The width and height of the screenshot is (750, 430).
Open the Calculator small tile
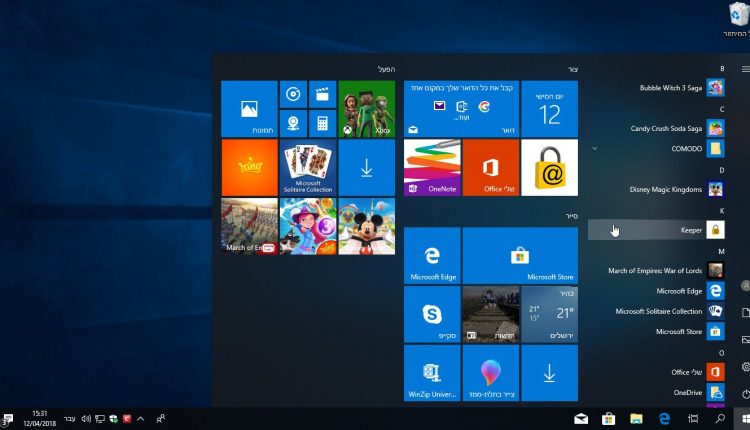322,123
